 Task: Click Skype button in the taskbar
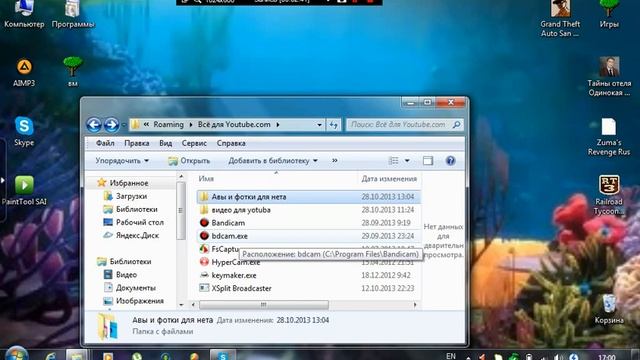[x=223, y=355]
